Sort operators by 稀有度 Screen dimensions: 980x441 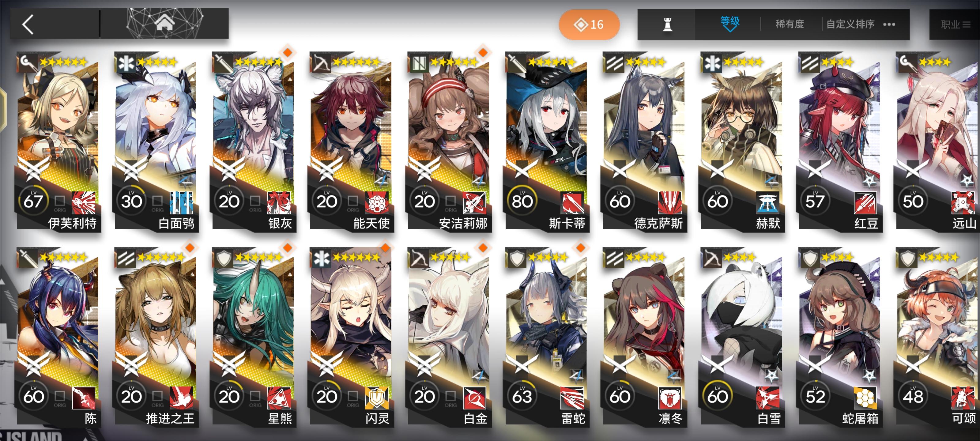pyautogui.click(x=790, y=24)
